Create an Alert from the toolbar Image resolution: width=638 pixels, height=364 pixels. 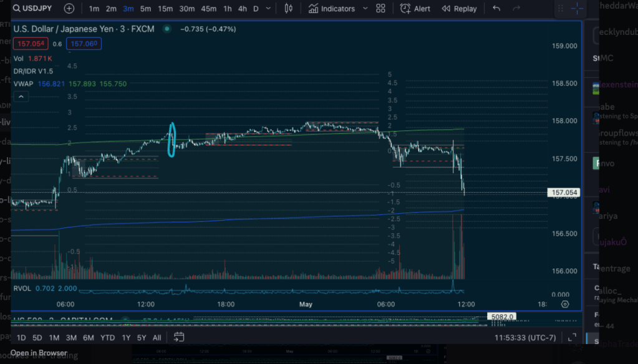[415, 9]
